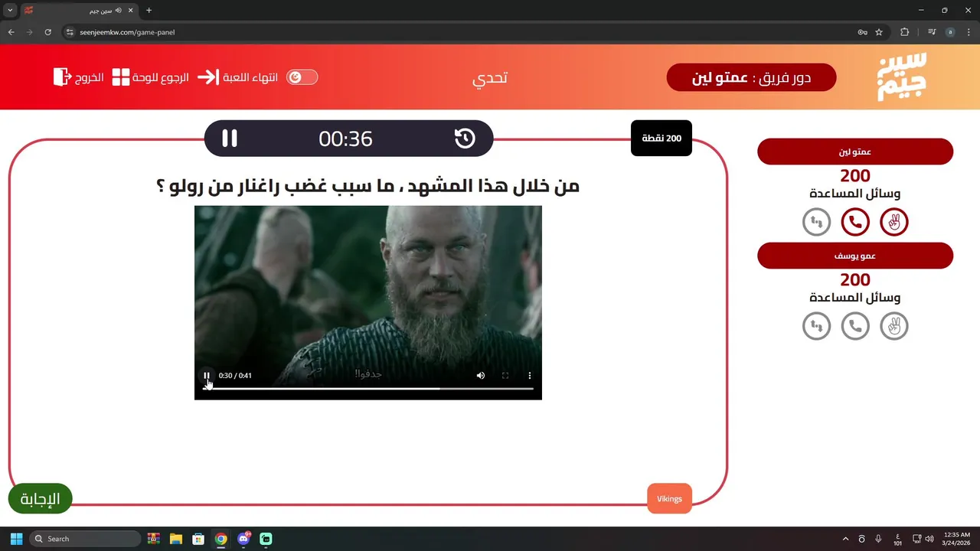Use the call-a-friend help for عمتو لين

tap(855, 223)
